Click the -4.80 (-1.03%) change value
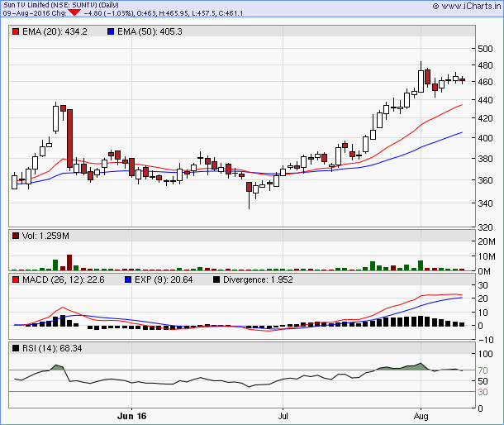 click(108, 13)
